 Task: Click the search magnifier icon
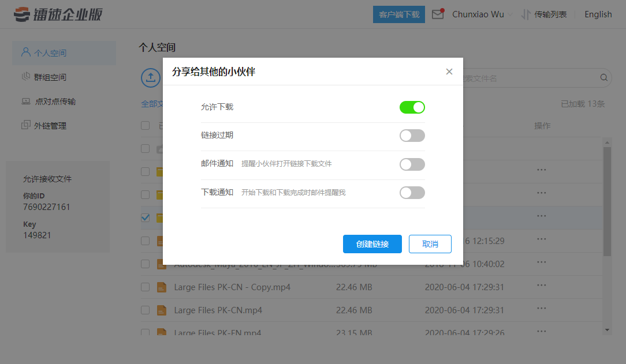tap(603, 78)
